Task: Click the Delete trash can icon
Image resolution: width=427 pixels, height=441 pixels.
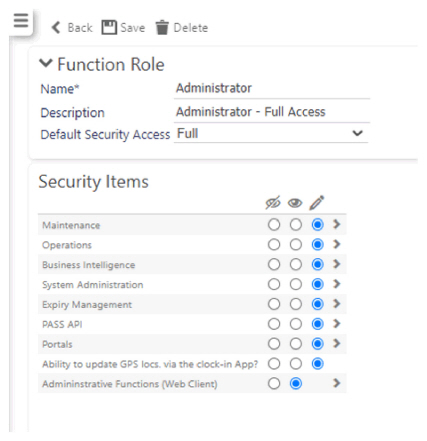Action: (162, 27)
